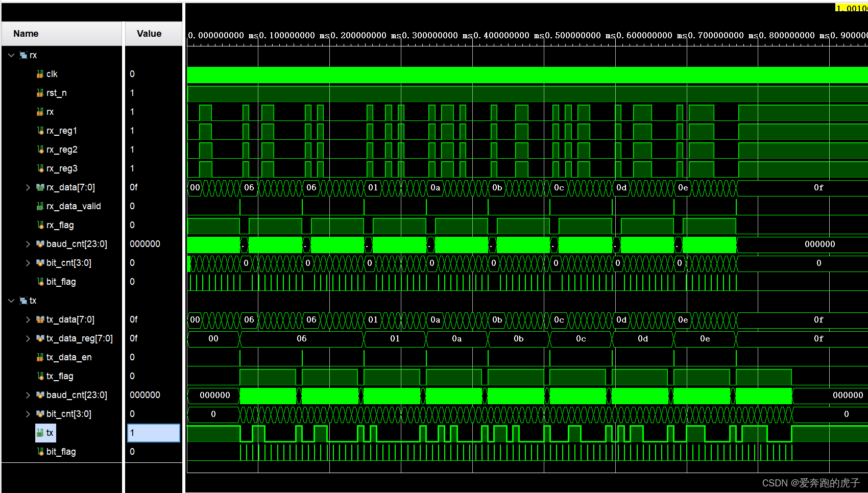Click the tx_data_en signal icon
Image resolution: width=868 pixels, height=493 pixels.
(40, 357)
